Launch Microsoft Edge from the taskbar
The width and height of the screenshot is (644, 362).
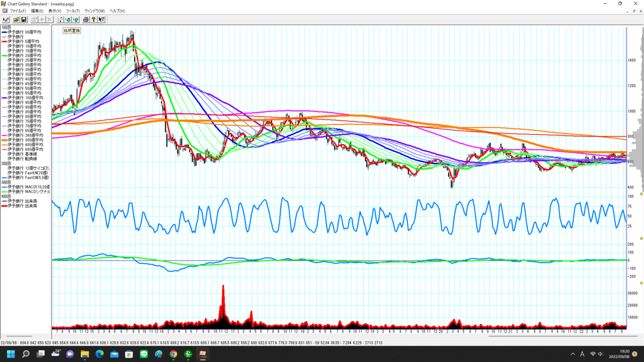tap(99, 354)
